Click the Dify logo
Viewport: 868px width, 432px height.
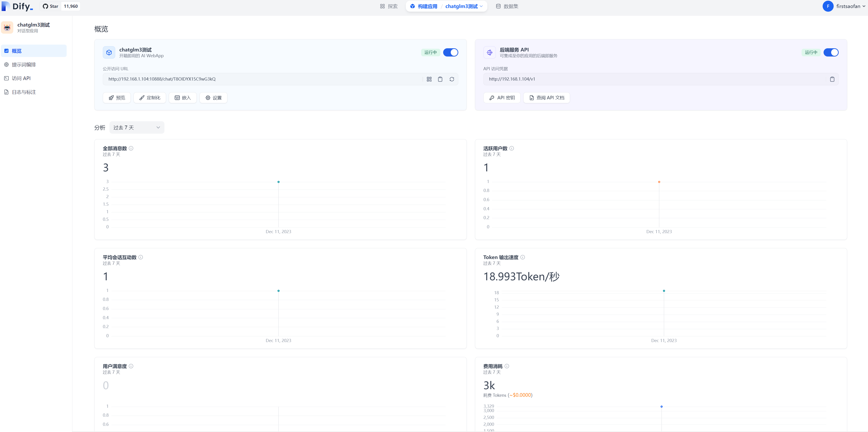click(x=17, y=6)
